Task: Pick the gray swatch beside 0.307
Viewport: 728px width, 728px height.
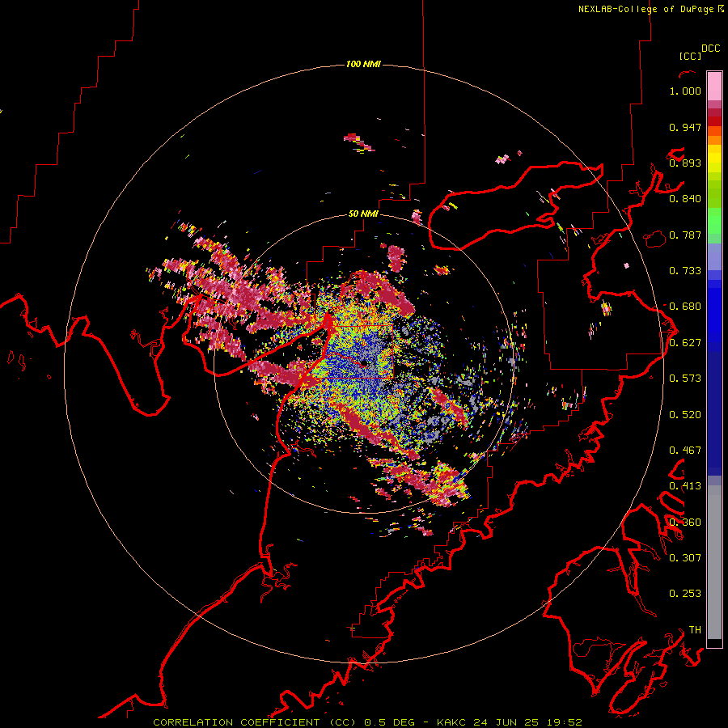Action: [x=714, y=562]
